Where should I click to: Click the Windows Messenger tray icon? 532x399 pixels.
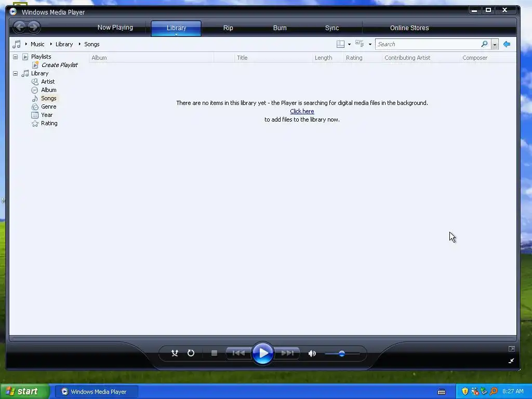coord(475,391)
